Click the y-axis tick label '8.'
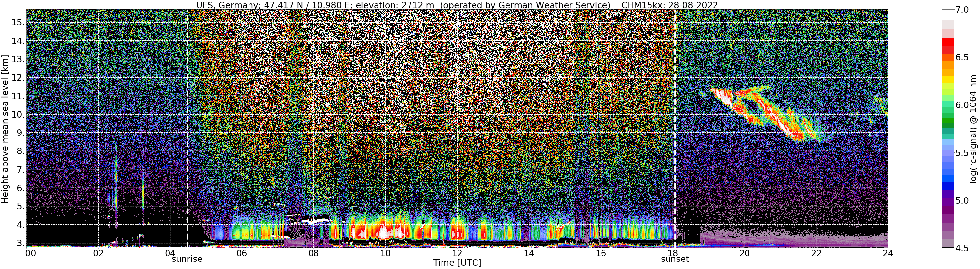The width and height of the screenshot is (980, 269). (x=20, y=151)
